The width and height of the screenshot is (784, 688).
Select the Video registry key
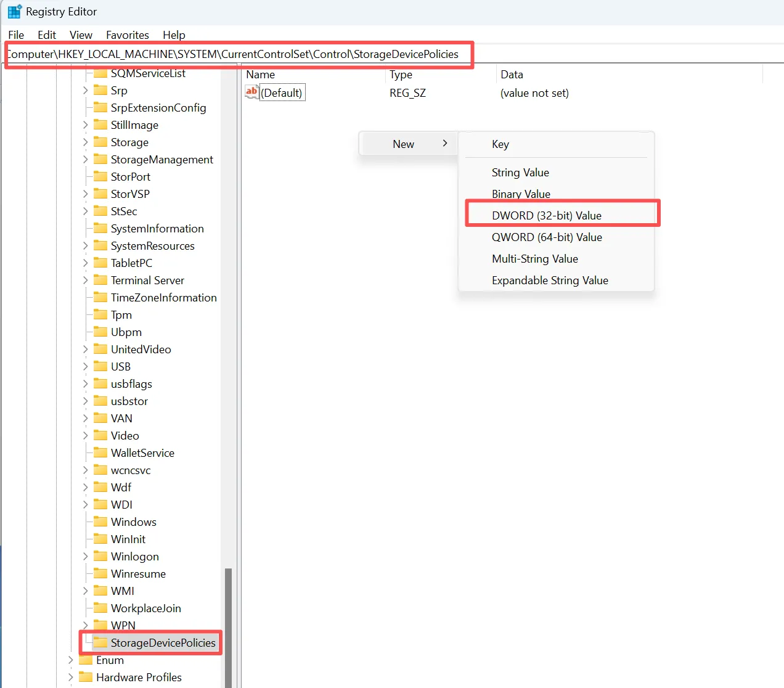tap(125, 435)
